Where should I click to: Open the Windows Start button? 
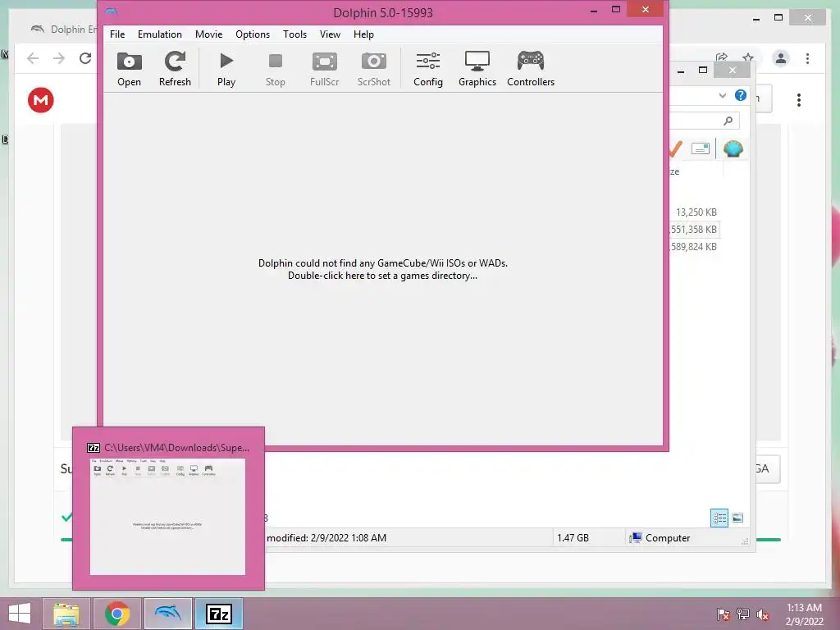coord(20,614)
